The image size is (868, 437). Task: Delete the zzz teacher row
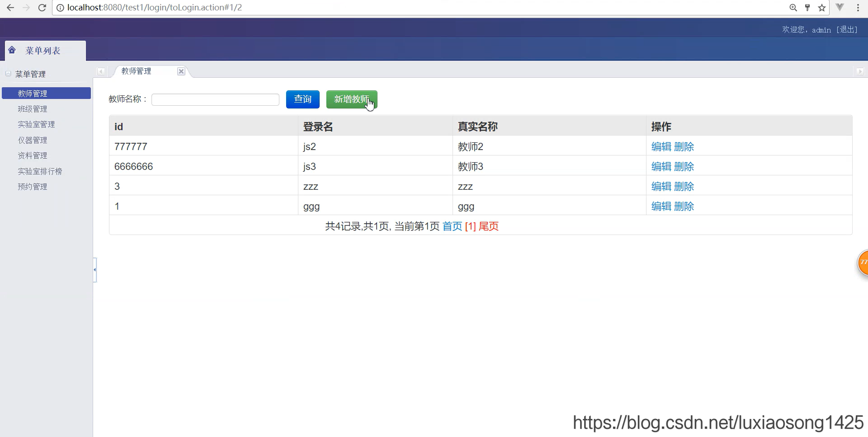pos(684,186)
